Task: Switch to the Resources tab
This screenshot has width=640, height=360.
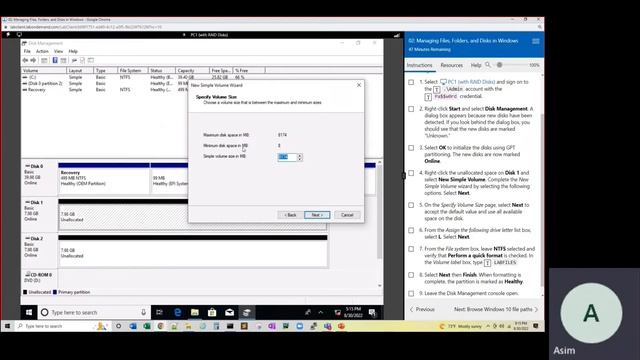Action: tap(451, 65)
